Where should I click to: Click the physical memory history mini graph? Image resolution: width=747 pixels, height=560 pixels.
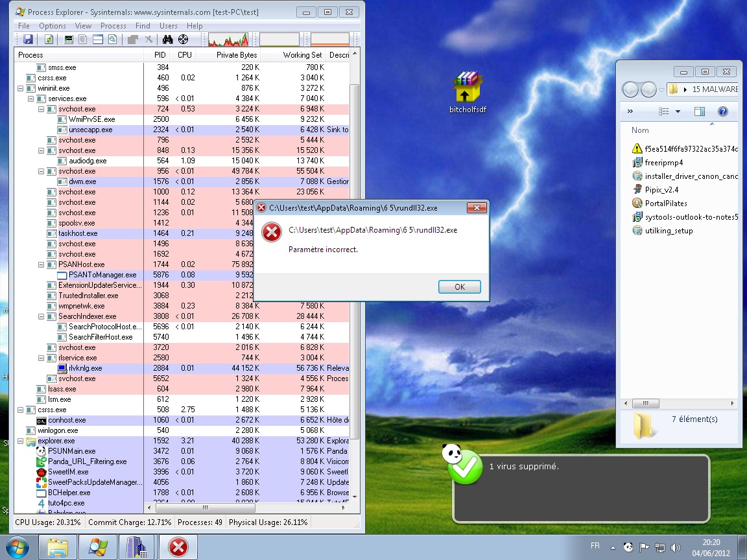(329, 39)
